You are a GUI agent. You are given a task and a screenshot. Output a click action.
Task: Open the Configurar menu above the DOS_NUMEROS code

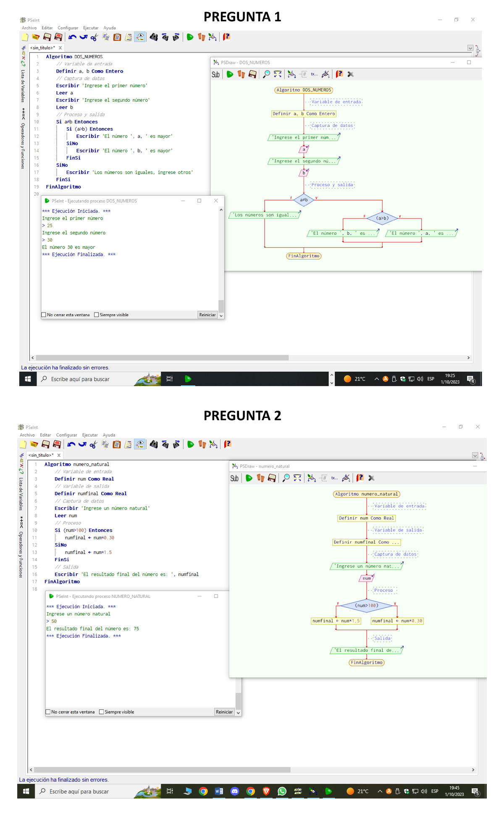pos(68,28)
